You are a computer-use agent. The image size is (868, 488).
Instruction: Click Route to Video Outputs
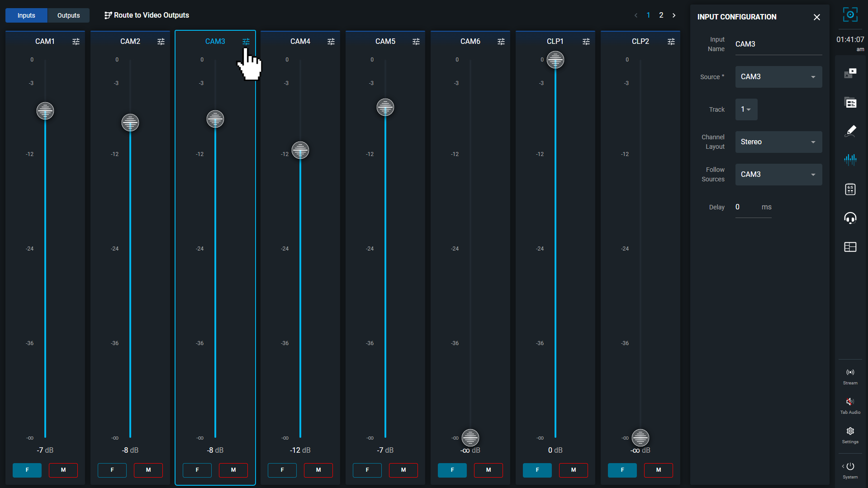click(147, 15)
